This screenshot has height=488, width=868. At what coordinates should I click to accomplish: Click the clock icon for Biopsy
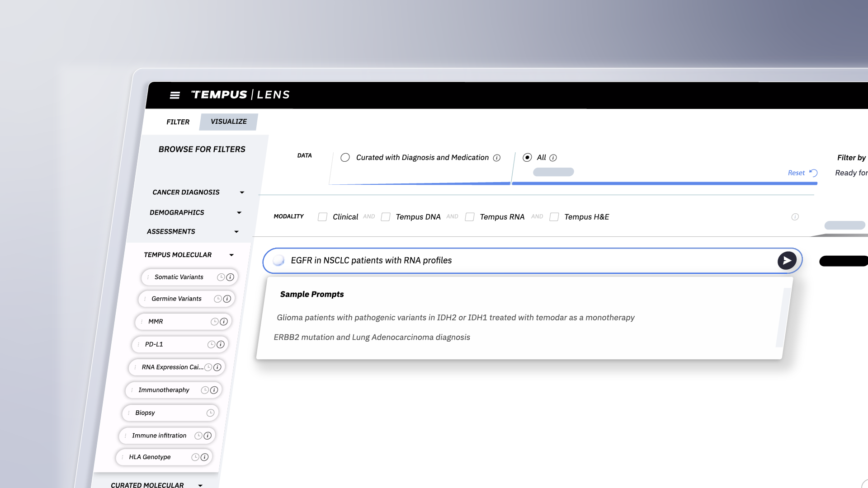210,413
